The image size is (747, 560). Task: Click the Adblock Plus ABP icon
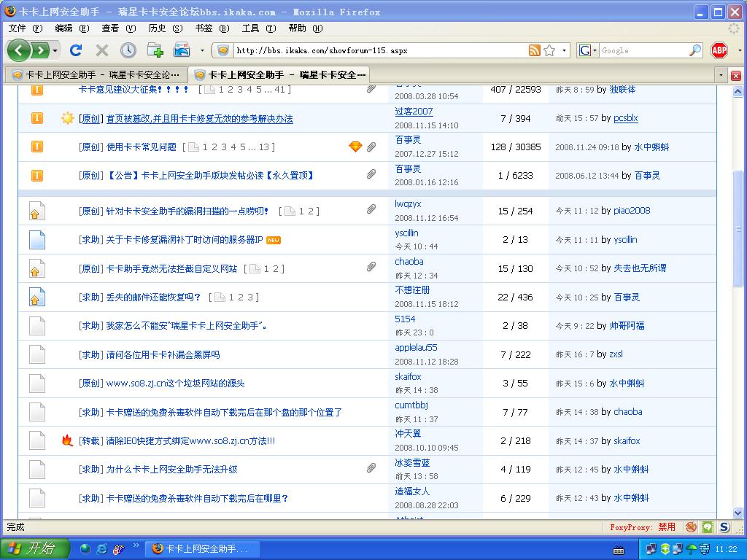coord(719,50)
